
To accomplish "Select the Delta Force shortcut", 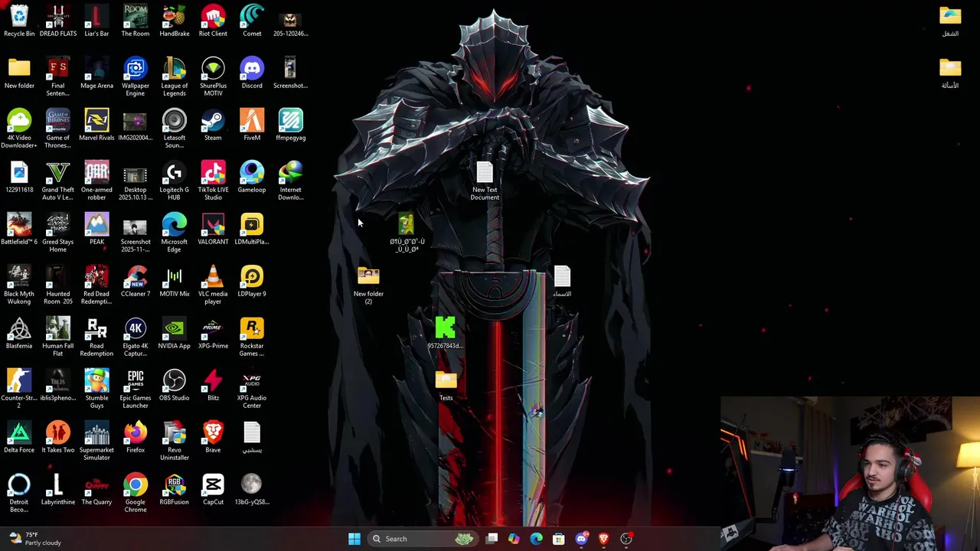I will click(19, 437).
